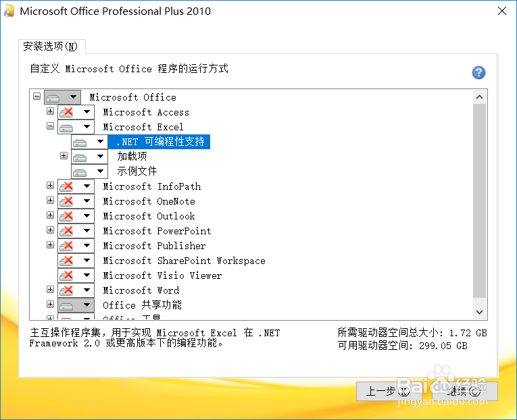The width and height of the screenshot is (517, 420).
Task: Open install state dropdown for Office 共享功能
Action: (x=76, y=305)
